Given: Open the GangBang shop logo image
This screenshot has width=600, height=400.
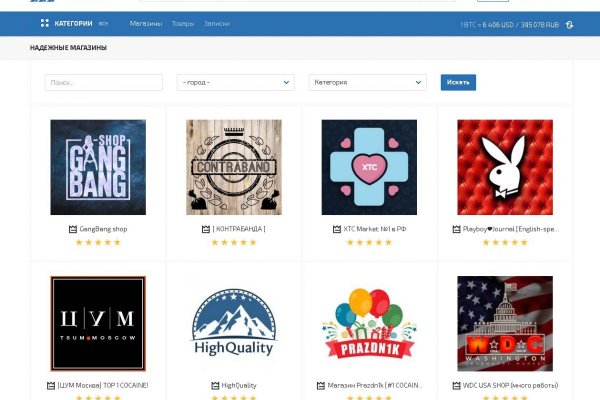Looking at the screenshot, I should 98,167.
